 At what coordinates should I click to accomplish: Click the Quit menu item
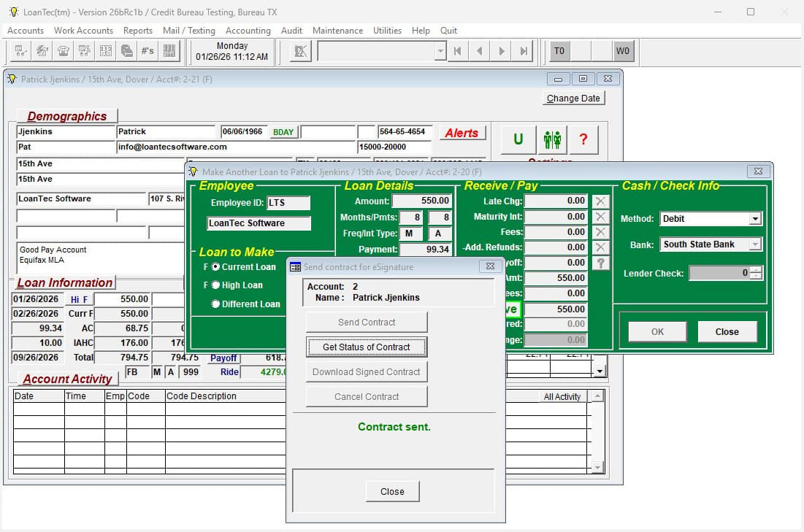(448, 30)
